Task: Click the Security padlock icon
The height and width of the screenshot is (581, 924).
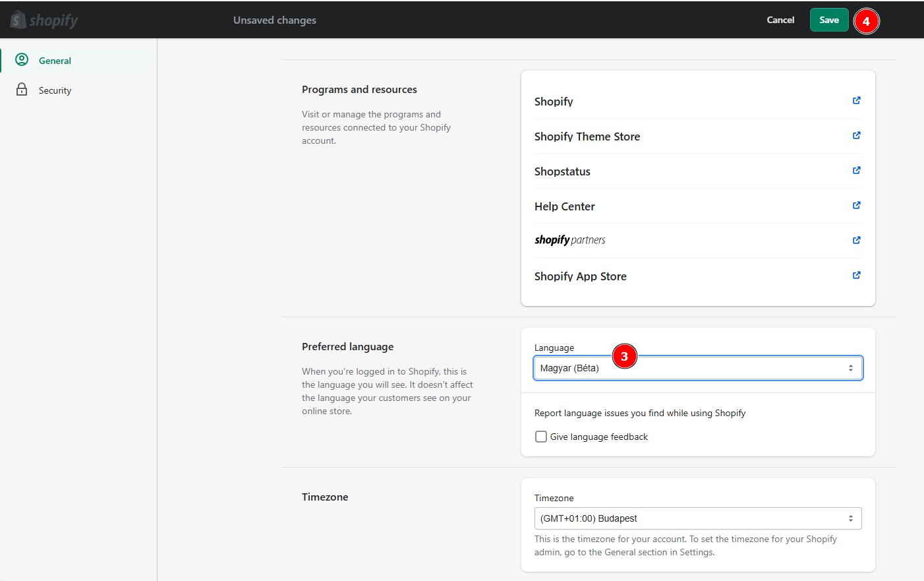Action: (22, 90)
